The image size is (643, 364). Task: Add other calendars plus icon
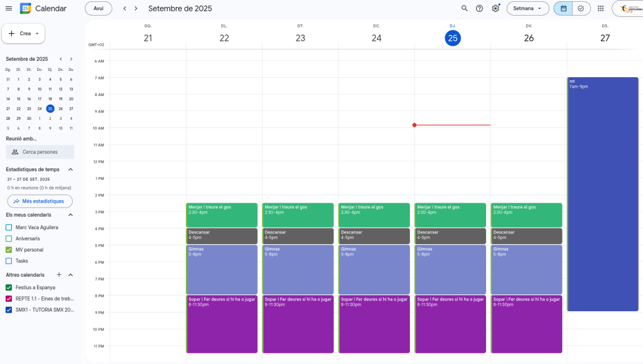(x=59, y=275)
